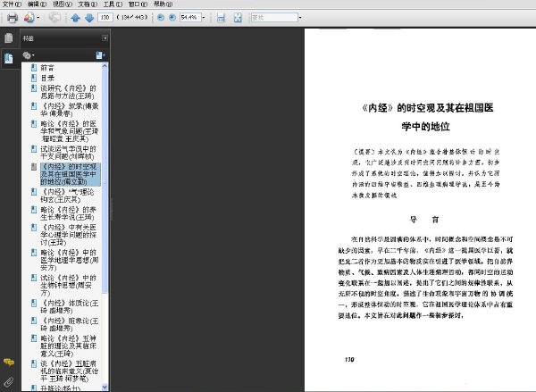536x392 pixels.
Task: Select the 前言 bookmark
Action: click(47, 68)
